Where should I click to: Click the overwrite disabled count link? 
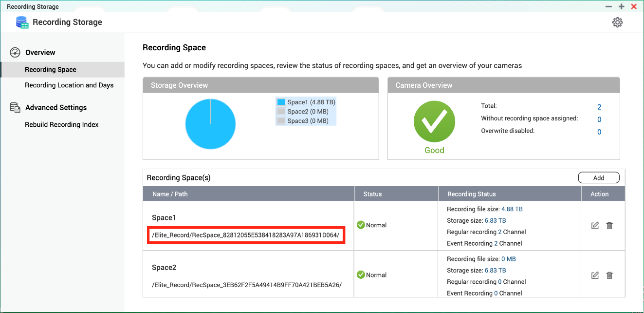pos(599,132)
